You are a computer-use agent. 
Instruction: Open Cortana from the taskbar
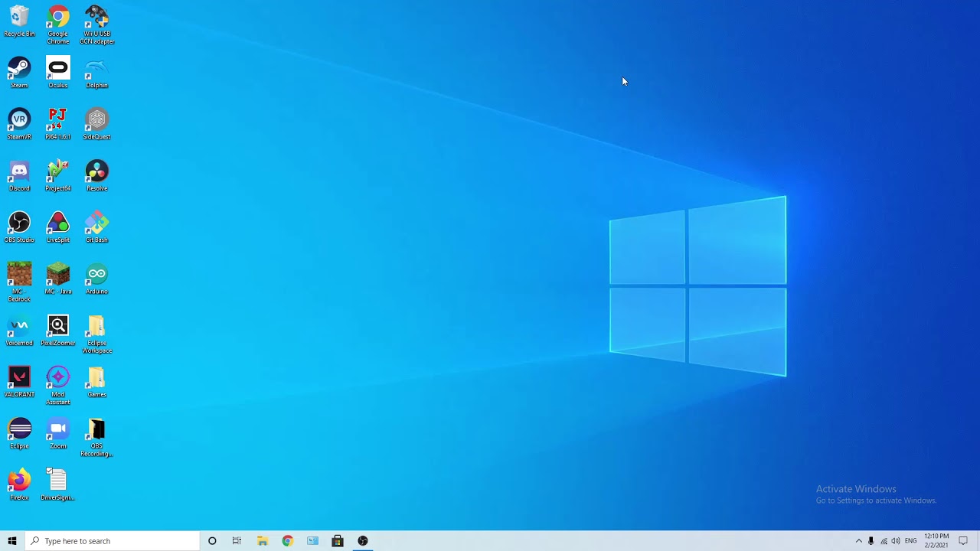tap(212, 541)
